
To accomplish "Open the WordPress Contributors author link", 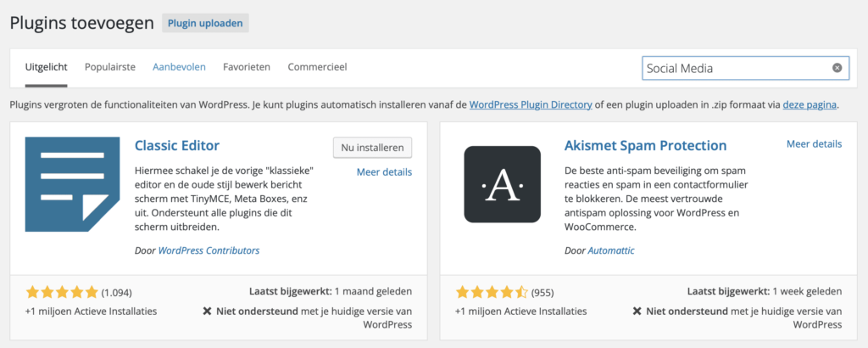I will click(x=209, y=250).
